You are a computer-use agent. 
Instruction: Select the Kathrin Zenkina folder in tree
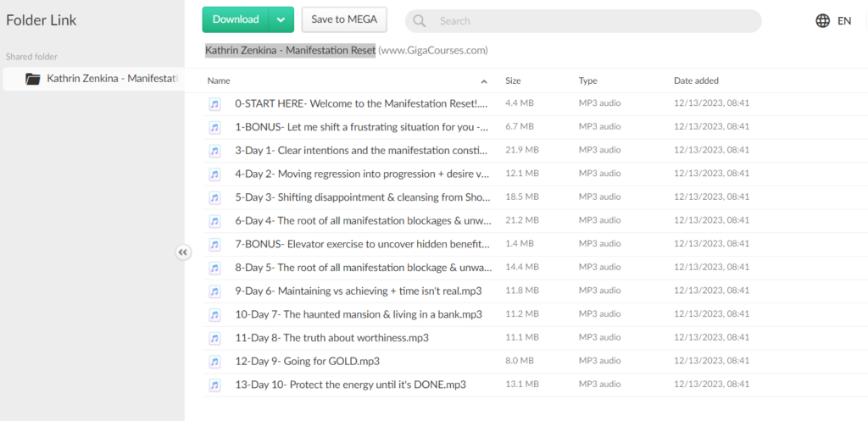(112, 79)
